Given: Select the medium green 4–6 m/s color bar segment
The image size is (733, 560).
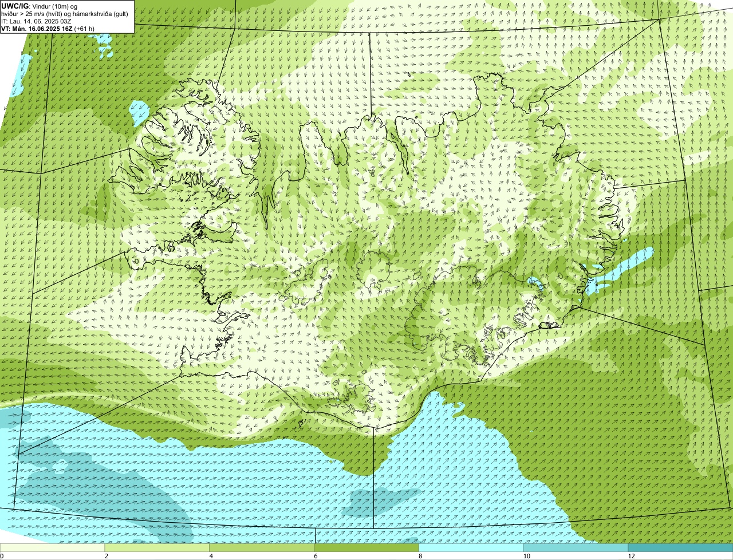Looking at the screenshot, I should click(x=262, y=548).
